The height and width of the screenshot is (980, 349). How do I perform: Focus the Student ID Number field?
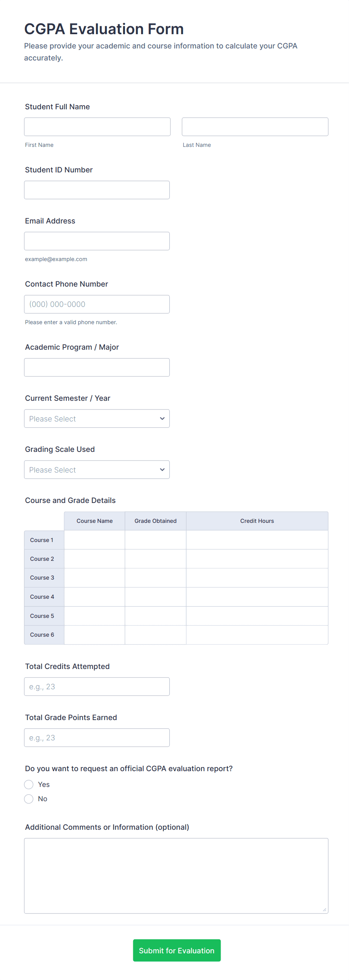96,190
